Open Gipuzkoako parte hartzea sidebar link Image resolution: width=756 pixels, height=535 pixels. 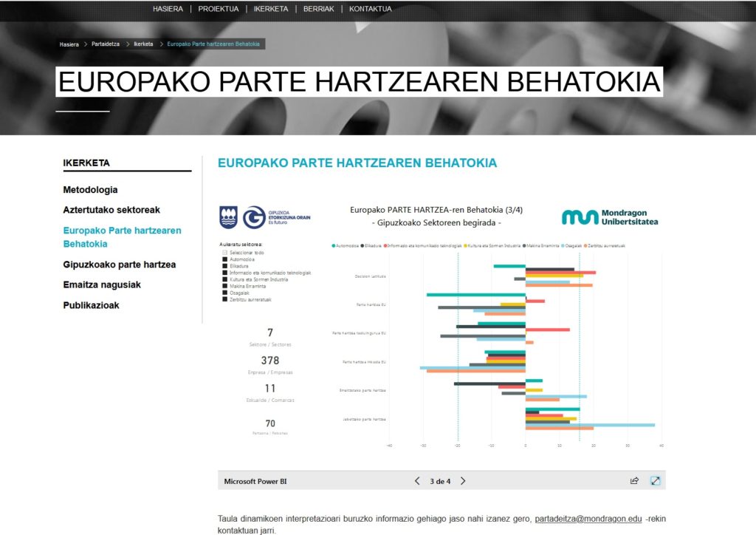[119, 265]
